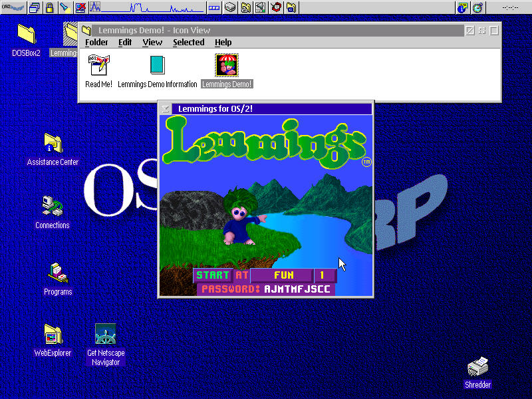Click the tray selector icon with three boxes
The image size is (532, 399).
[x=214, y=7]
